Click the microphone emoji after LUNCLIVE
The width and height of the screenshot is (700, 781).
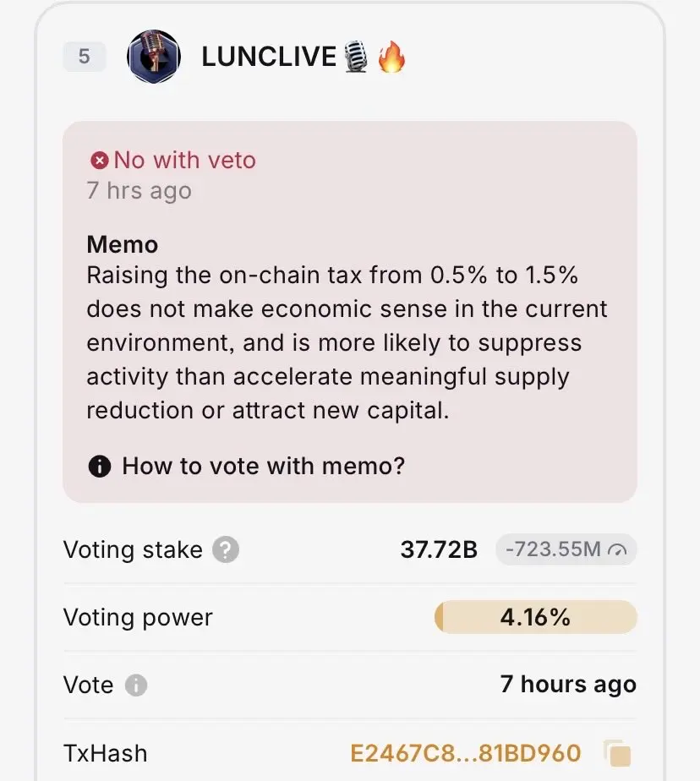(x=356, y=57)
